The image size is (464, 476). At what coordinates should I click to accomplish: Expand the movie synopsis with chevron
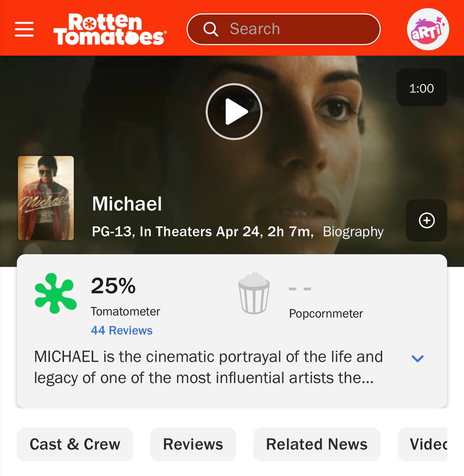coord(418,358)
